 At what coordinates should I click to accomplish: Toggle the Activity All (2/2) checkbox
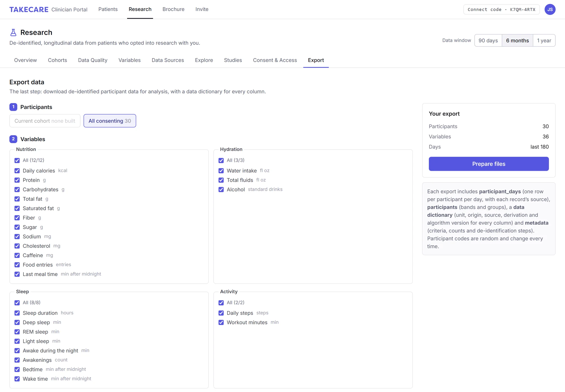click(x=221, y=303)
